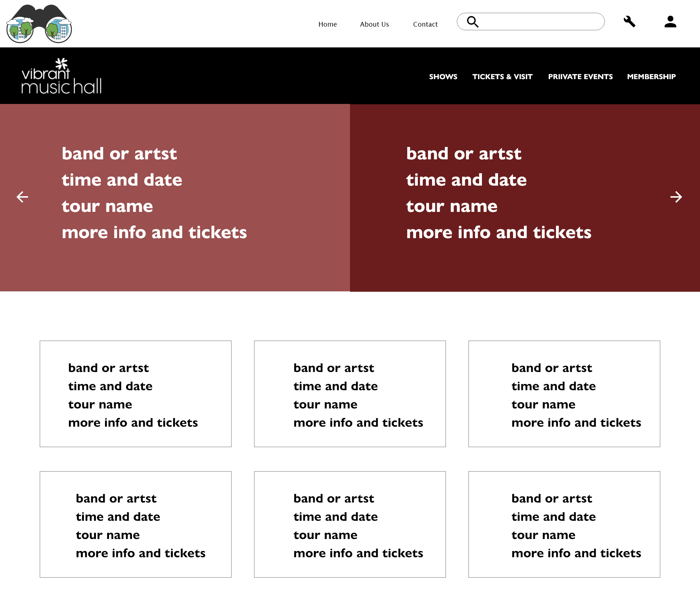700x601 pixels.
Task: Click the binoculars site logo
Action: coord(39,24)
